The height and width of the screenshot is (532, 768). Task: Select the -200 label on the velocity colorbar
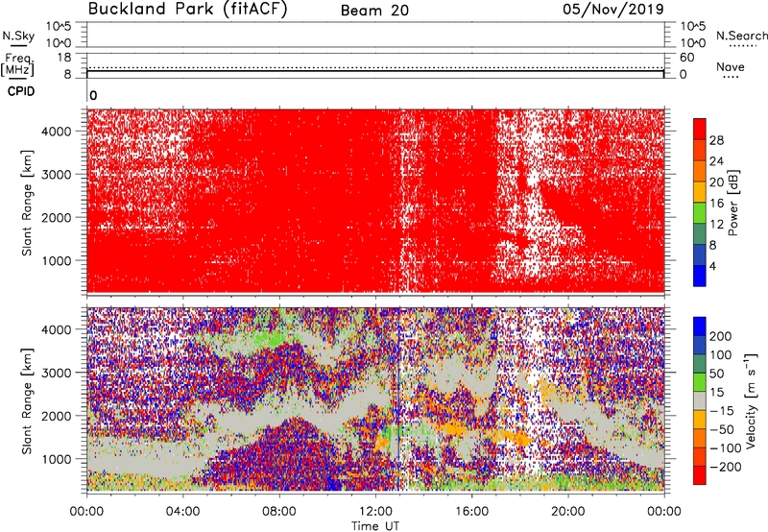[x=726, y=467]
